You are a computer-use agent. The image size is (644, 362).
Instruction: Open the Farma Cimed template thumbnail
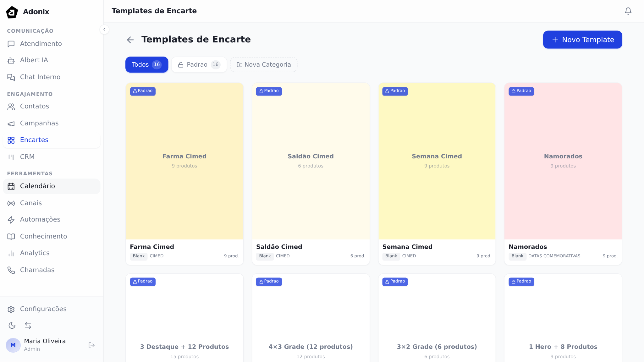[184, 161]
